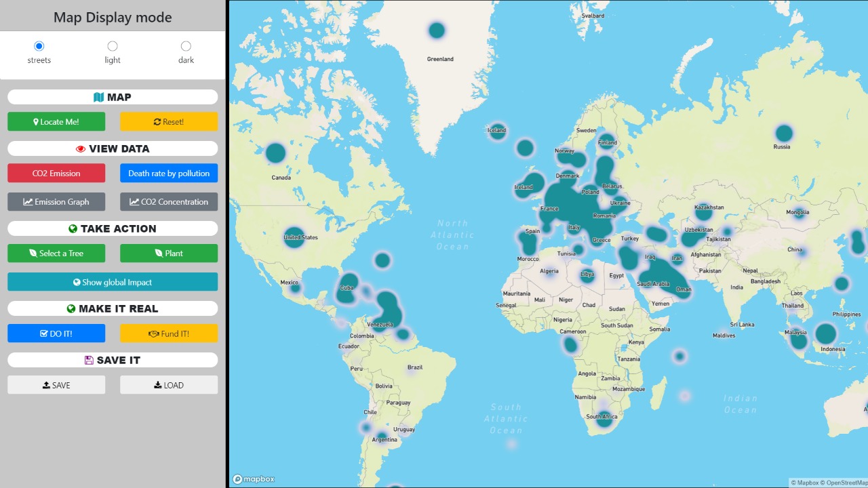Screen dimensions: 868x488
Task: Click the LOAD button
Action: pyautogui.click(x=169, y=385)
